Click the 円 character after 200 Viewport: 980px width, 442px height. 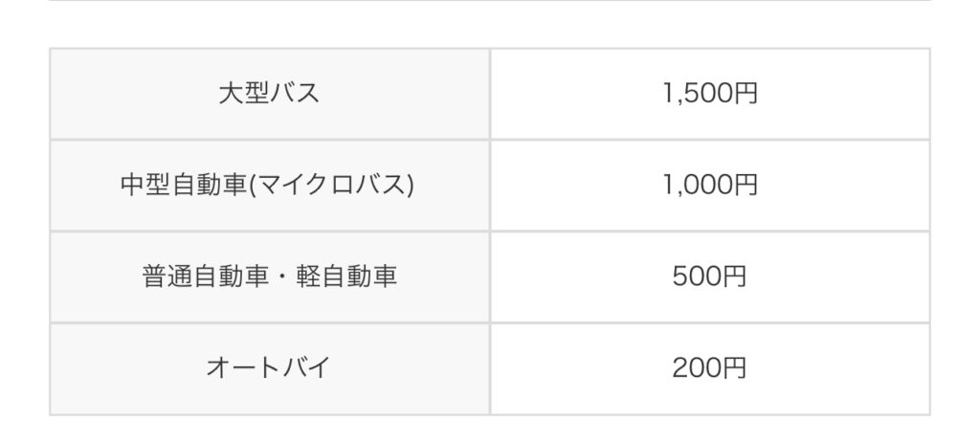[734, 368]
